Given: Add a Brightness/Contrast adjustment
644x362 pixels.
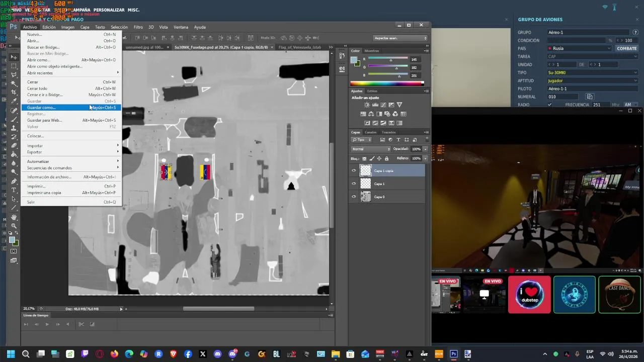Looking at the screenshot, I should pos(367,105).
